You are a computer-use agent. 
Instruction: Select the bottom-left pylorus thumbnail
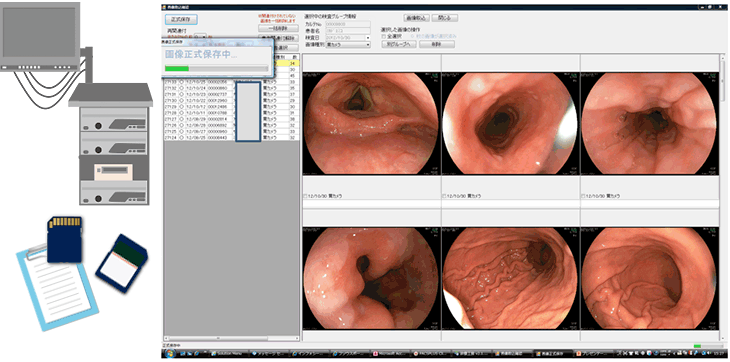tap(371, 278)
